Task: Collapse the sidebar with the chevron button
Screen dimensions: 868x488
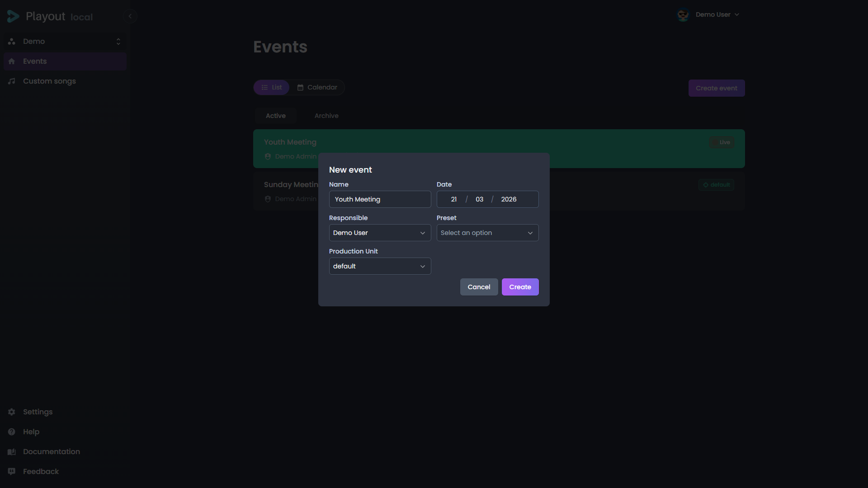Action: click(130, 16)
